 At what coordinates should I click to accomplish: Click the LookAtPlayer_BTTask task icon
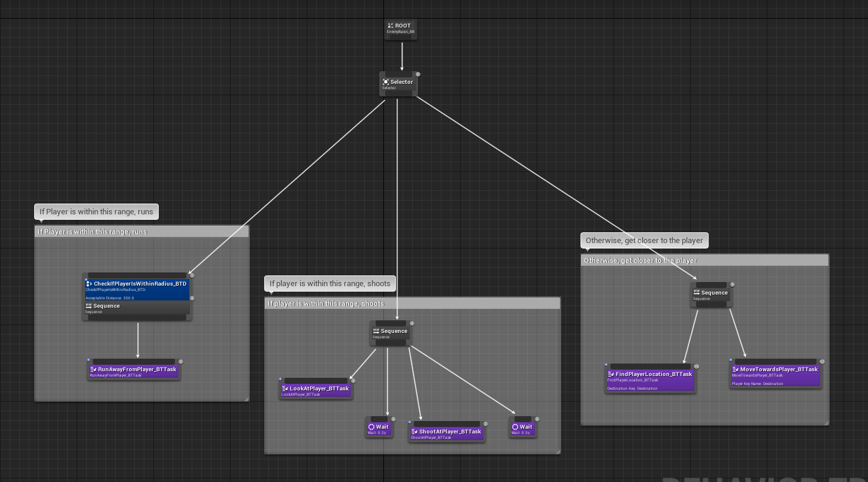pyautogui.click(x=285, y=389)
